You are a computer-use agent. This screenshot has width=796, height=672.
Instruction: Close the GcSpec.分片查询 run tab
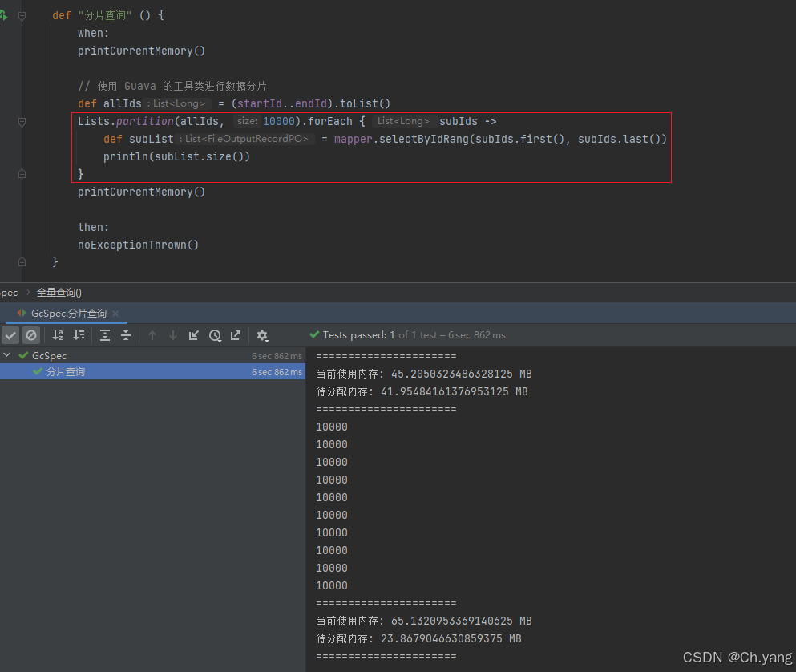click(x=115, y=314)
